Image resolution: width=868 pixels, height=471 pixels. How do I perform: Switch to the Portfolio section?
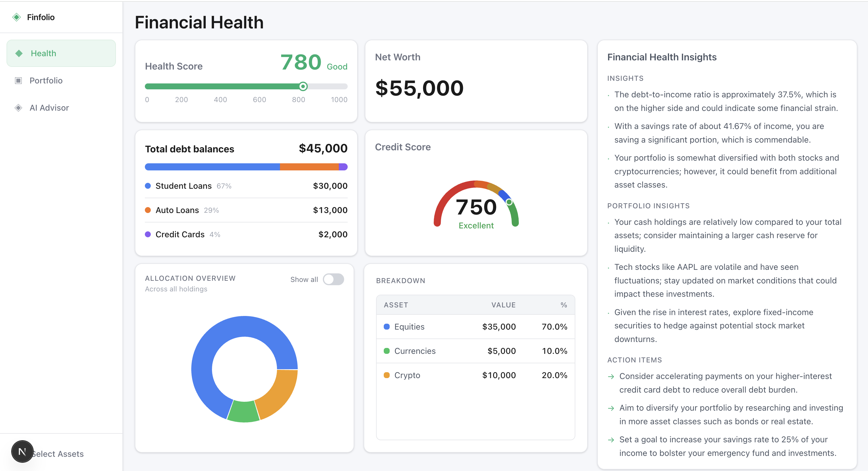tap(46, 80)
